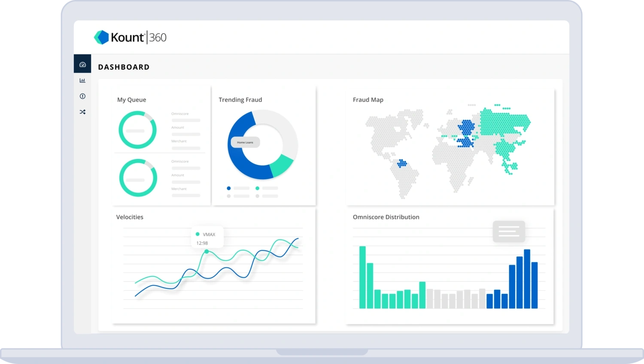This screenshot has width=644, height=364.
Task: Click the first teal progress ring in My Queue
Action: point(137,130)
